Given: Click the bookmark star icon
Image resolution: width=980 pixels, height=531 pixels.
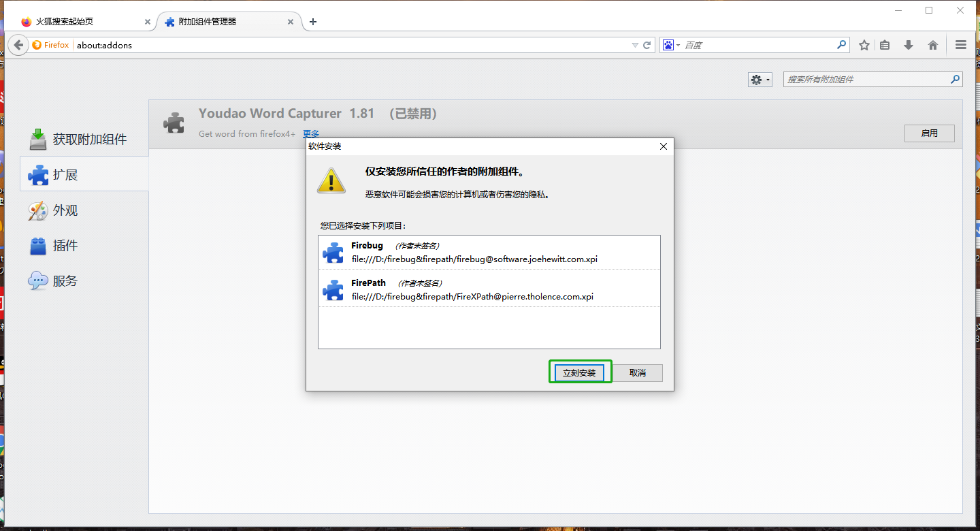Looking at the screenshot, I should [864, 46].
